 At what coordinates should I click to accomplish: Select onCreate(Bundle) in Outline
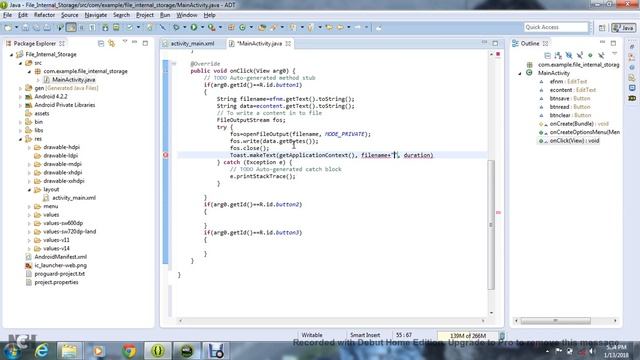click(579, 124)
